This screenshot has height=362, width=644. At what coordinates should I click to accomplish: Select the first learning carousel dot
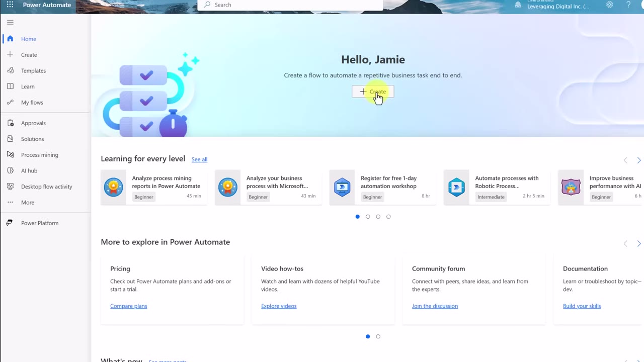(358, 217)
